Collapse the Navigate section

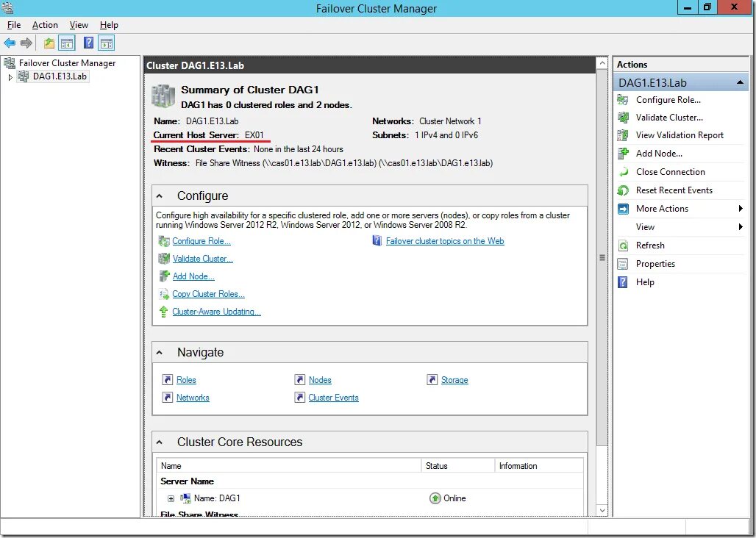coord(160,353)
